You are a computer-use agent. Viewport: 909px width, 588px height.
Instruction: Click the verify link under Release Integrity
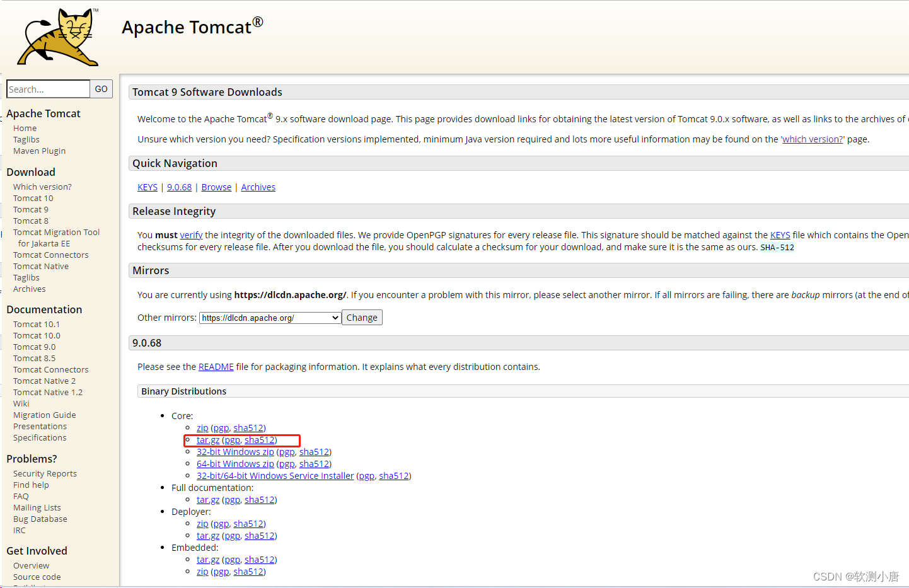191,234
